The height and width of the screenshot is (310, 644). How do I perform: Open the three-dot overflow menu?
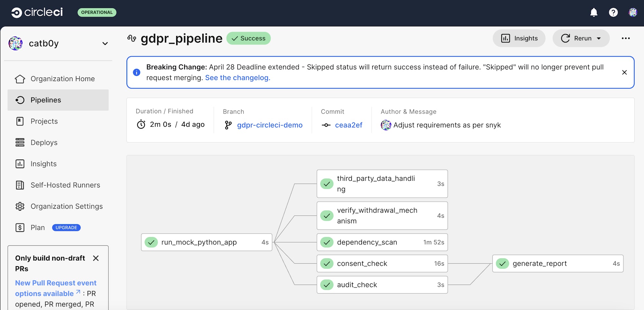point(626,38)
